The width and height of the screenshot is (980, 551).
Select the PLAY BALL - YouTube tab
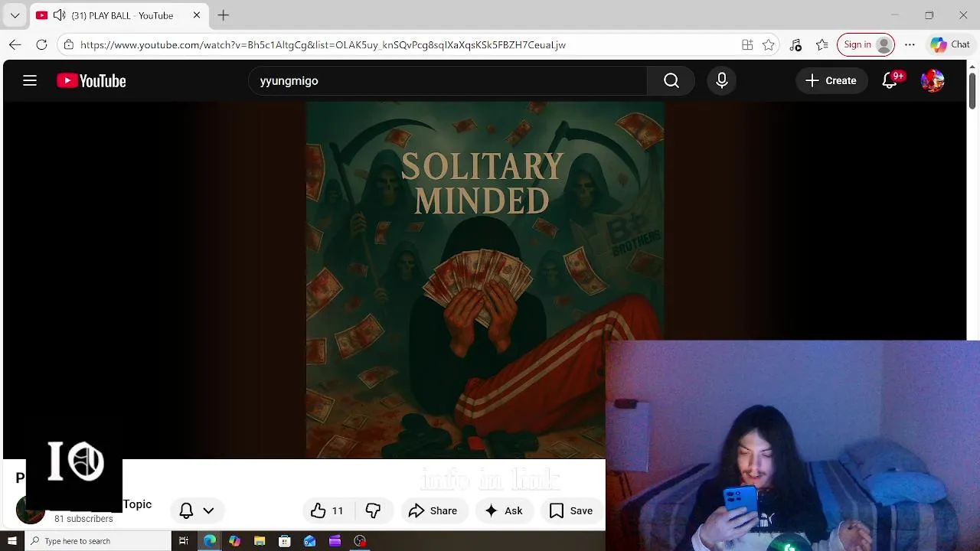point(120,15)
